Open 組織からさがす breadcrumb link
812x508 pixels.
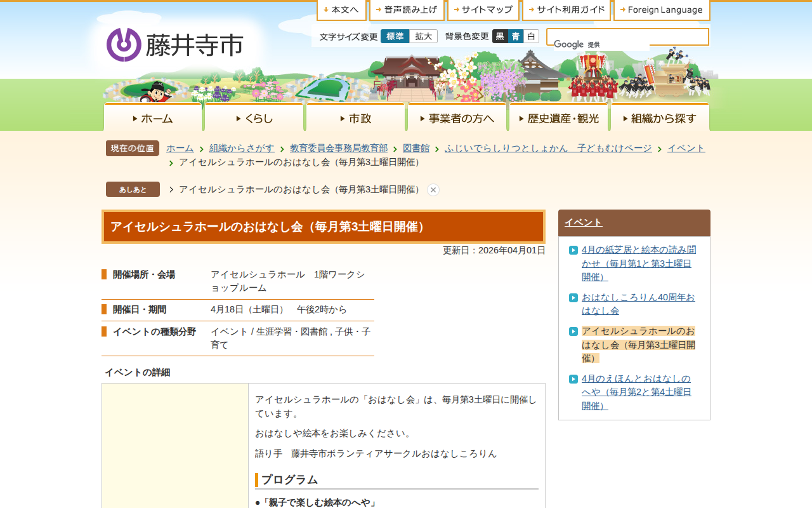(x=242, y=148)
